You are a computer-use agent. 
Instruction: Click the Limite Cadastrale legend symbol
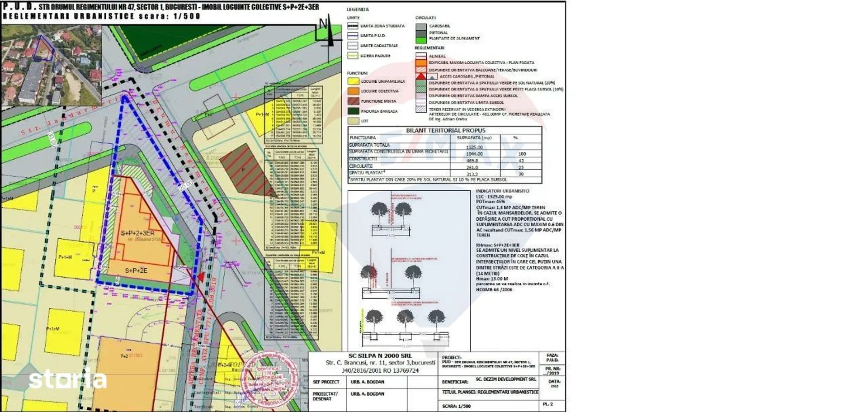pyautogui.click(x=353, y=46)
